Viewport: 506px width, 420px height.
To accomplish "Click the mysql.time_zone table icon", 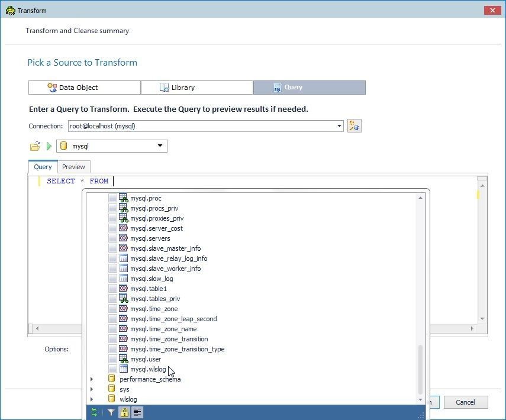I will [123, 308].
